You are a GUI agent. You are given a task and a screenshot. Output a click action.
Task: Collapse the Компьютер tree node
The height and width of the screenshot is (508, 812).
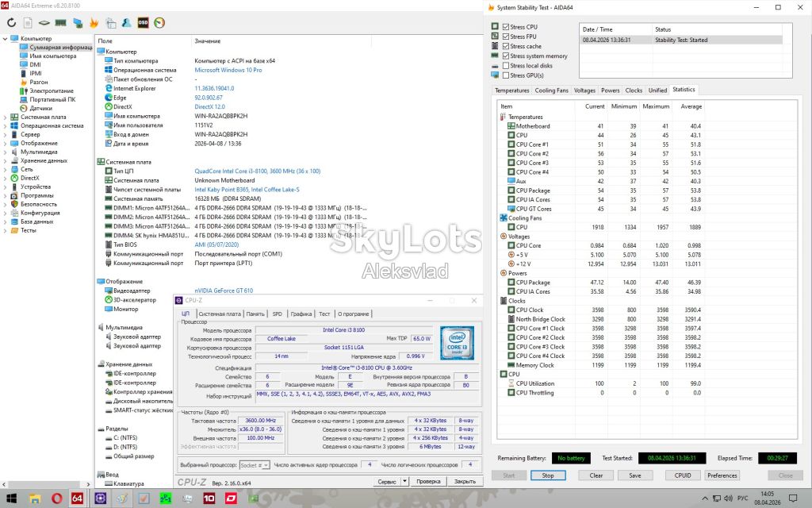(x=6, y=39)
